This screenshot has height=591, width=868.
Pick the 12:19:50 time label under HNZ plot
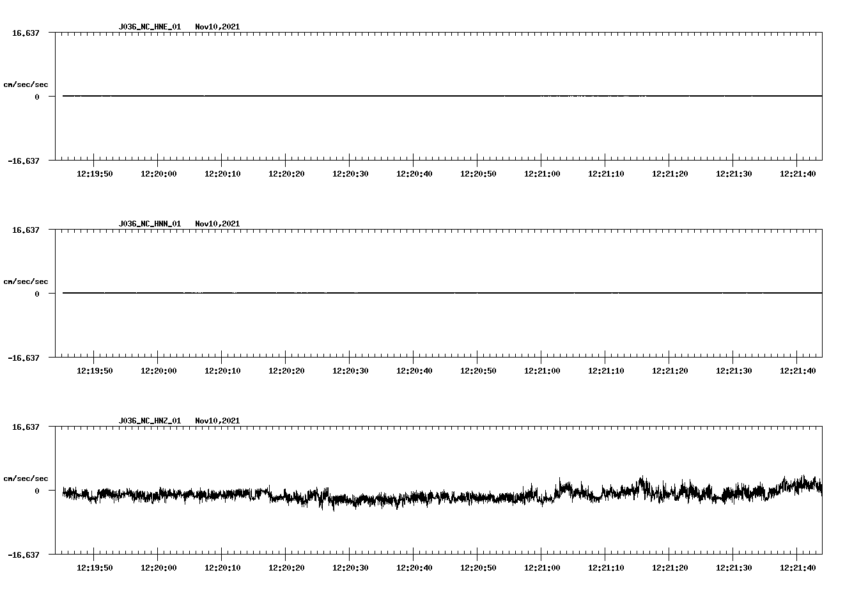click(95, 568)
